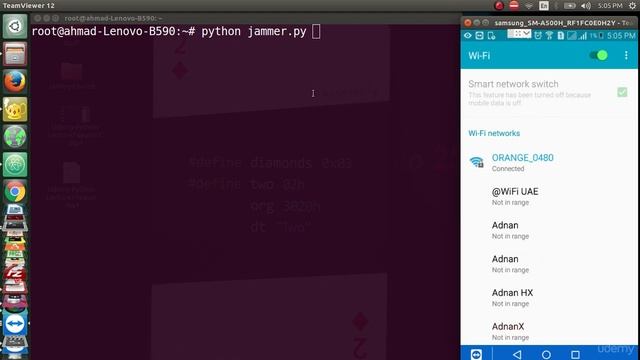This screenshot has height=360, width=640.
Task: Select the Adnan HX network
Action: click(x=549, y=298)
